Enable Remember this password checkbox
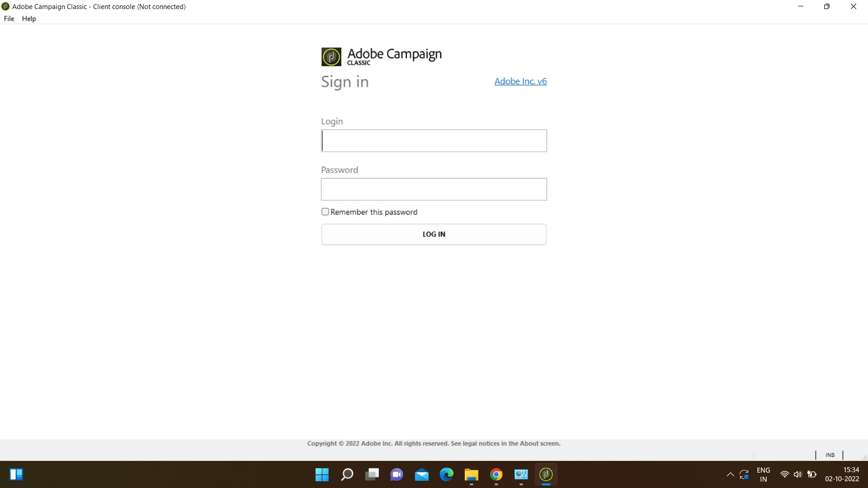 click(x=325, y=212)
